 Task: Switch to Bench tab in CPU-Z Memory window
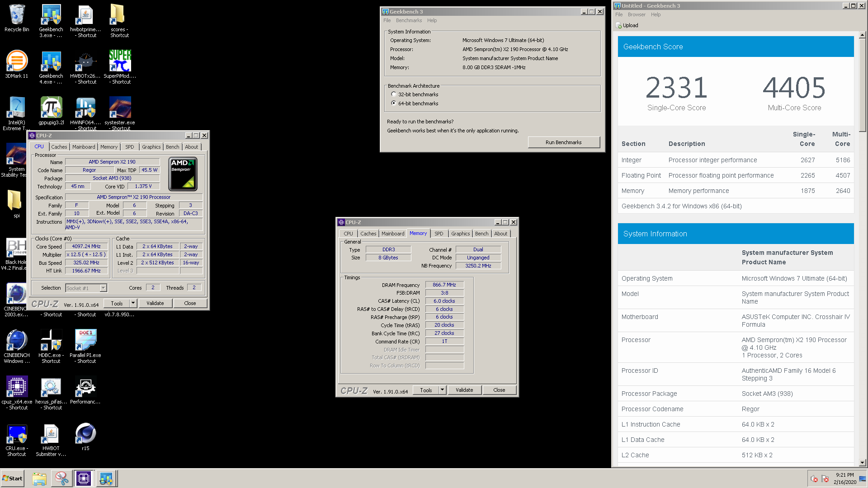[x=481, y=234]
